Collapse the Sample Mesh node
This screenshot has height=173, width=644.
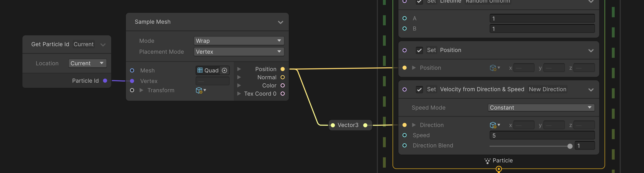point(280,22)
